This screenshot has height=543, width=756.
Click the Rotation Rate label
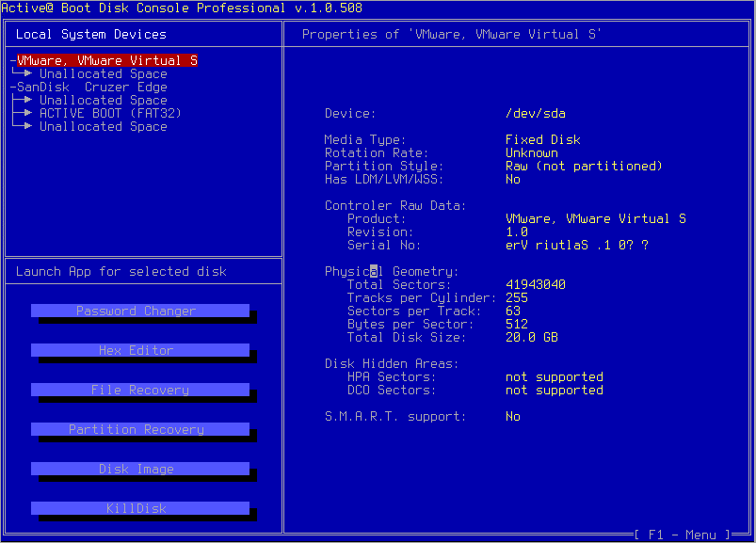(377, 153)
